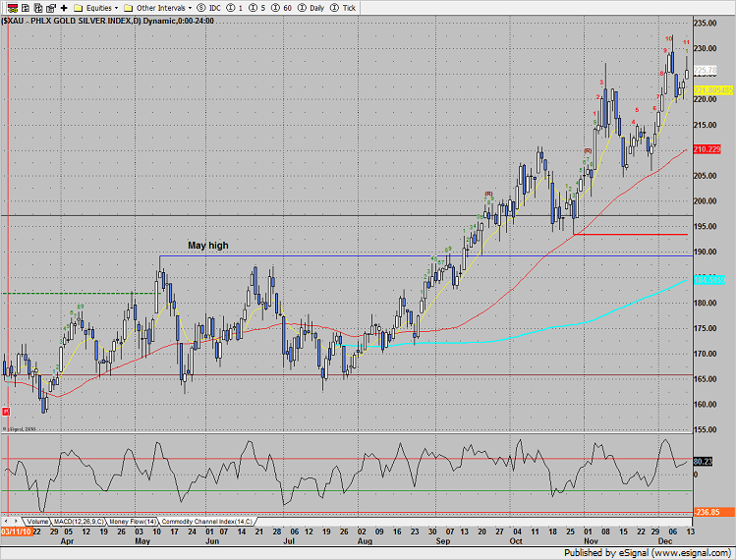Click the 03/11/10 orange date marker
The image size is (736, 560).
pyautogui.click(x=16, y=532)
